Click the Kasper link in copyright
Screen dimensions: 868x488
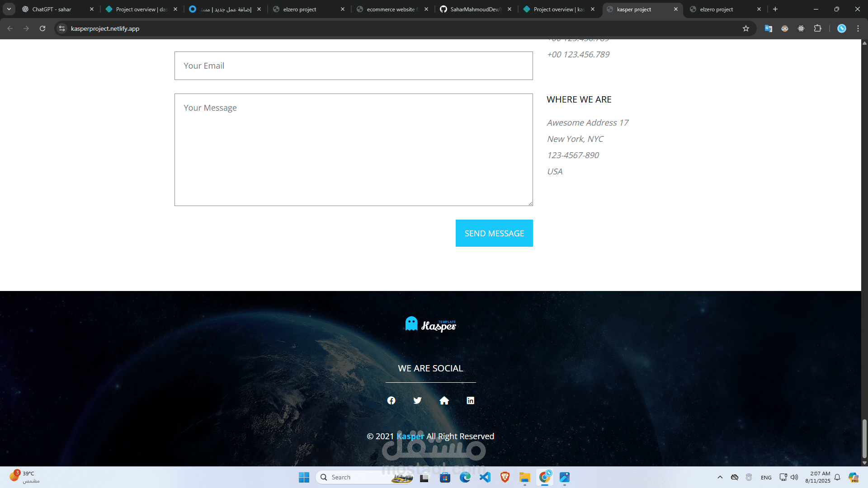pos(410,436)
